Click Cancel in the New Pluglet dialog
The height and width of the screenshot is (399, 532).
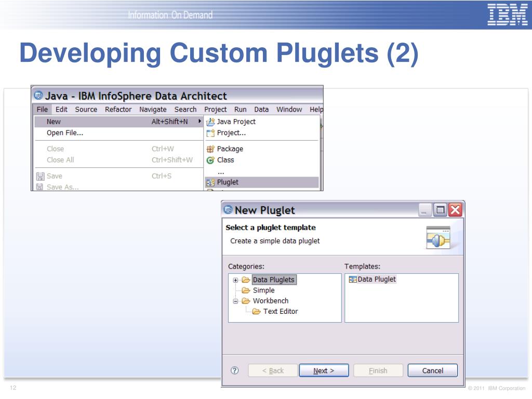tap(433, 370)
